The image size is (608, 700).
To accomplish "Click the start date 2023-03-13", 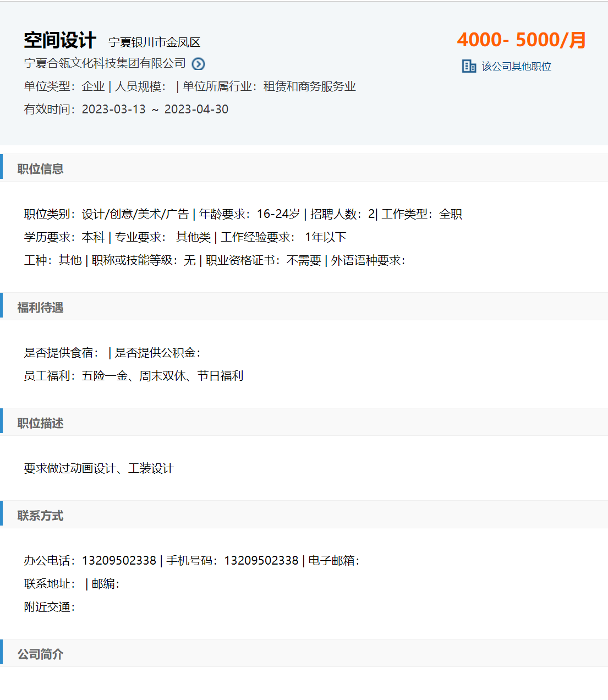I will [113, 110].
